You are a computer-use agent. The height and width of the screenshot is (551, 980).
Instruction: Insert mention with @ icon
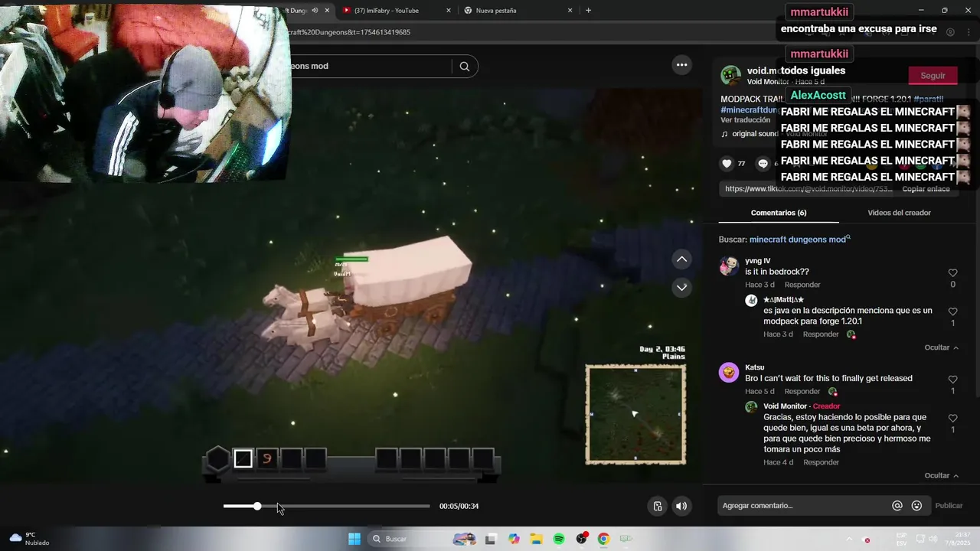[x=897, y=506]
